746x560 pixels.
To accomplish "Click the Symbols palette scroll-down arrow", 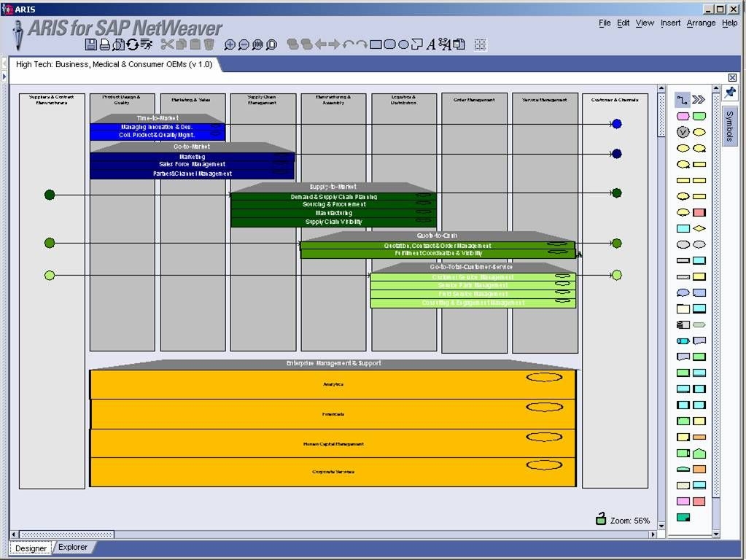I will click(716, 534).
